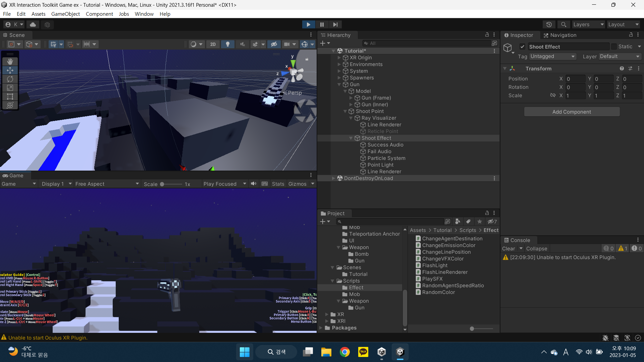Viewport: 644px width, 362px height.
Task: Click the Project search field
Action: pyautogui.click(x=390, y=222)
